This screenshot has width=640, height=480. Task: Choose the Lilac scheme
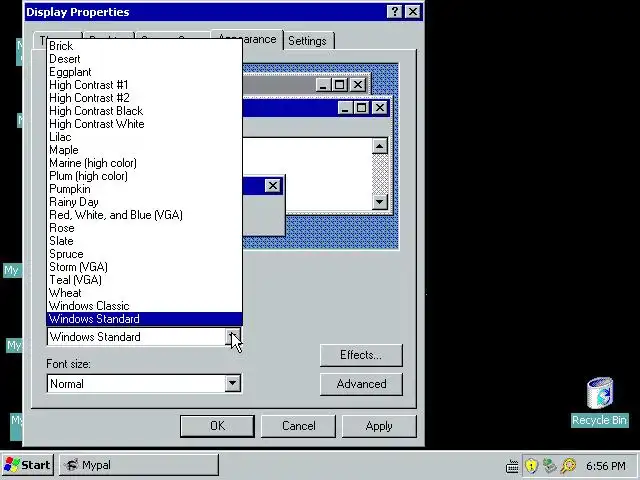pyautogui.click(x=144, y=137)
